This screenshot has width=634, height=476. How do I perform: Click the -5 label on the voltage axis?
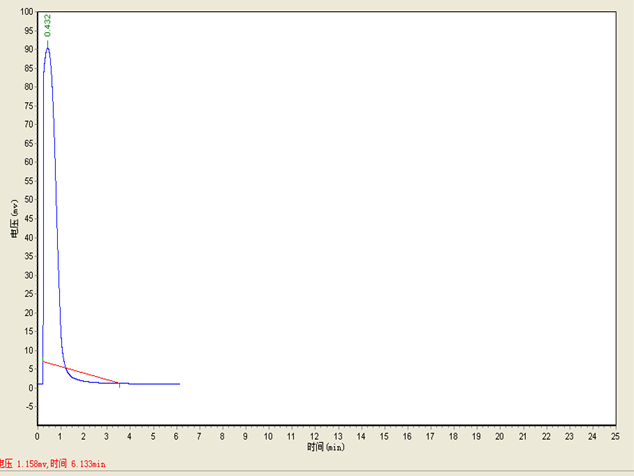pyautogui.click(x=27, y=406)
